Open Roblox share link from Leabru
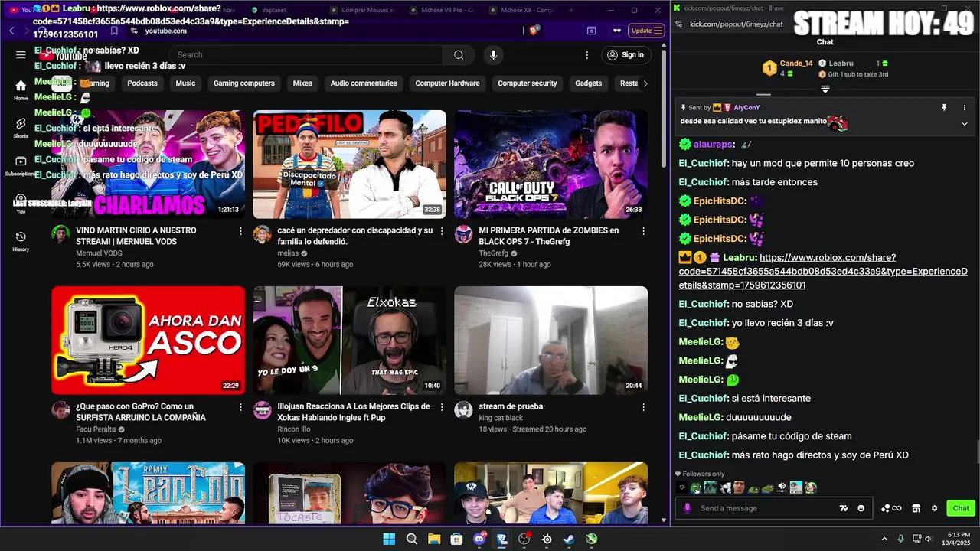Viewport: 980px width, 551px height. click(823, 272)
